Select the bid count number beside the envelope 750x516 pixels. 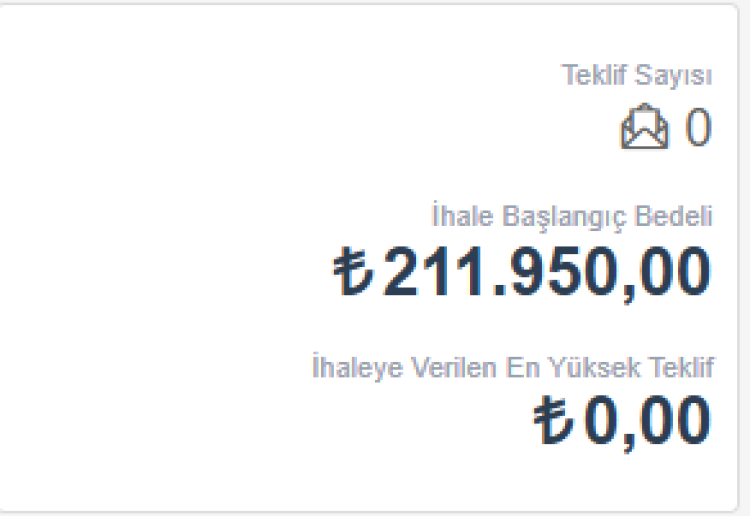click(698, 128)
